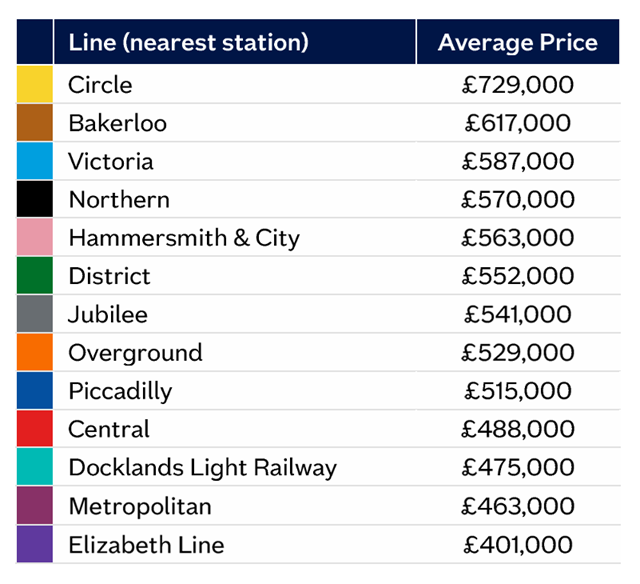This screenshot has width=640, height=584.
Task: Click the "Average Price" column header
Action: (x=518, y=42)
